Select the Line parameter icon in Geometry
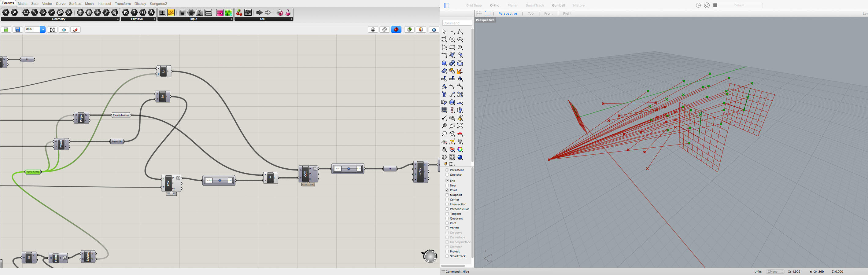 tap(52, 13)
